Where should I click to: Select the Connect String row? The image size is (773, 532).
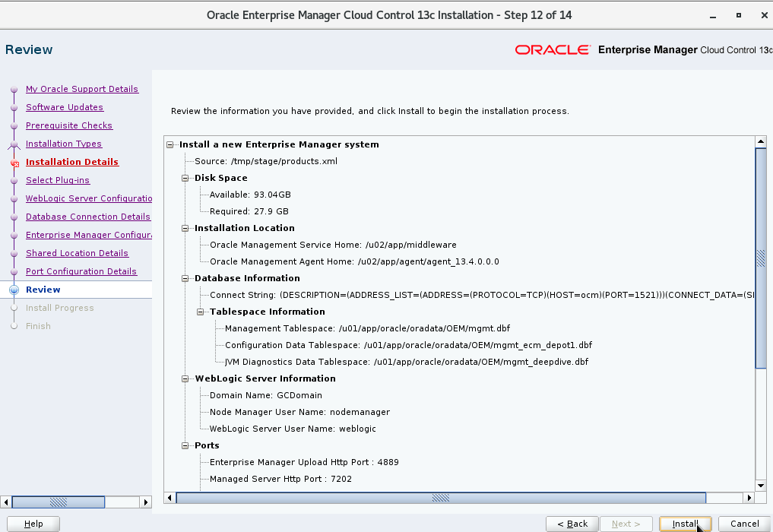point(482,296)
